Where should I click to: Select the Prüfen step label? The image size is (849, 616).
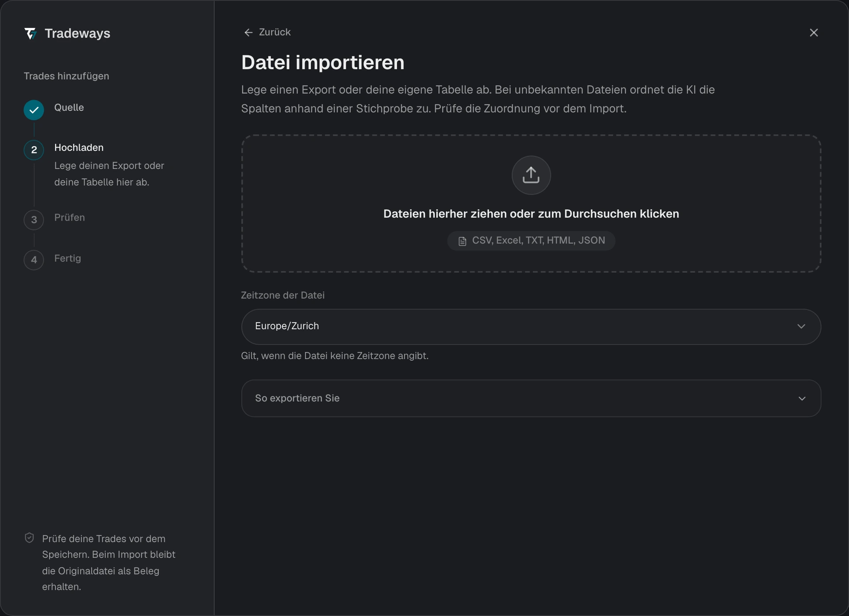69,217
